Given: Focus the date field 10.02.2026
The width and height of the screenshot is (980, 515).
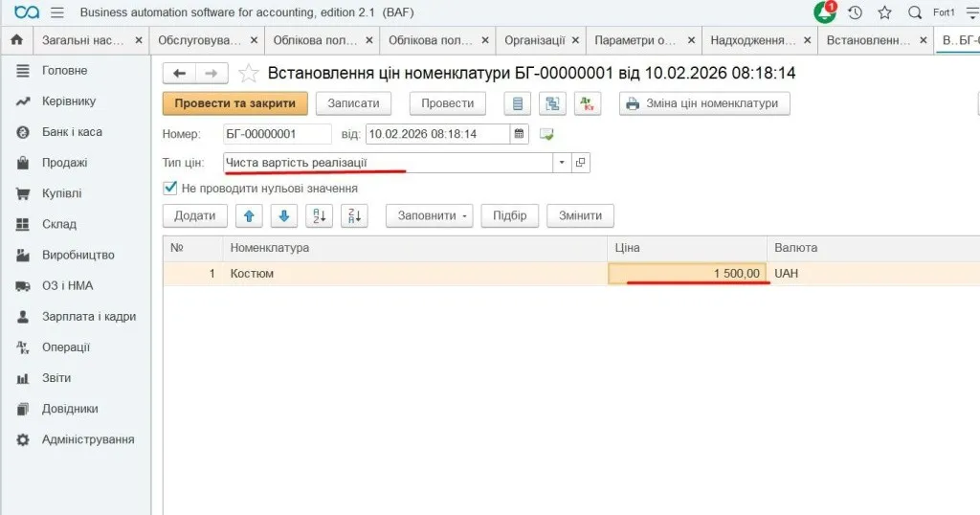Looking at the screenshot, I should pyautogui.click(x=438, y=134).
